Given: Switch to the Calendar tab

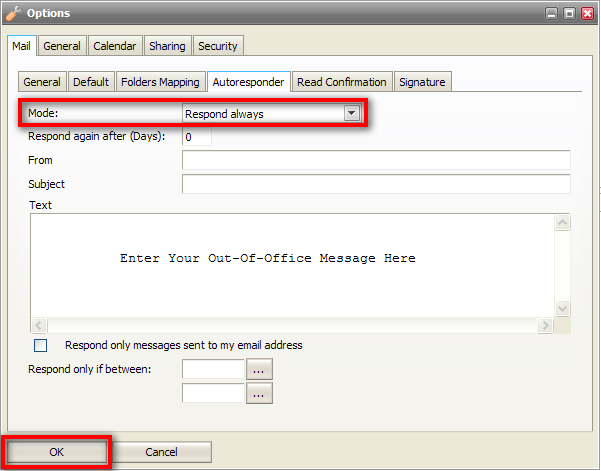Looking at the screenshot, I should [117, 46].
